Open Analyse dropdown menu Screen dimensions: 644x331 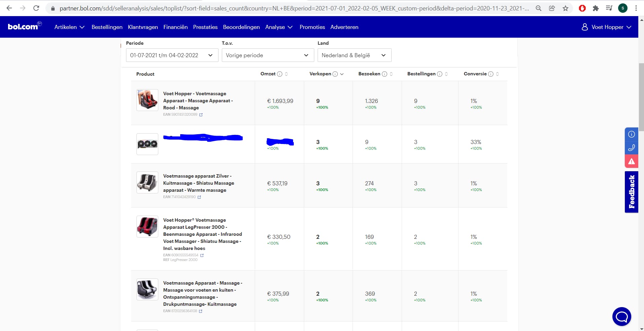279,27
